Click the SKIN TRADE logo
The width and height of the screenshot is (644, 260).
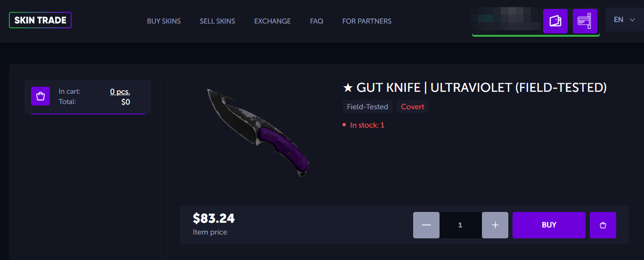click(40, 20)
